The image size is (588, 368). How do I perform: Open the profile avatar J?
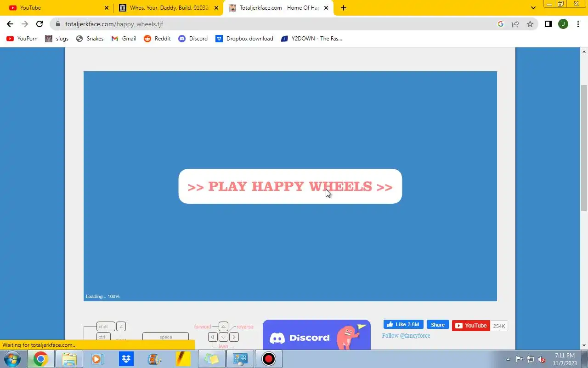pos(563,24)
